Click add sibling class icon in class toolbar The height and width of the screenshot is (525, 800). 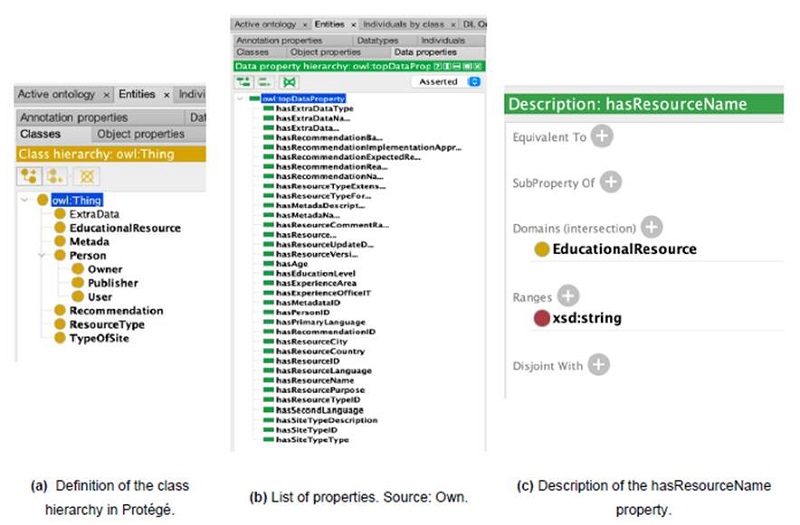(55, 177)
